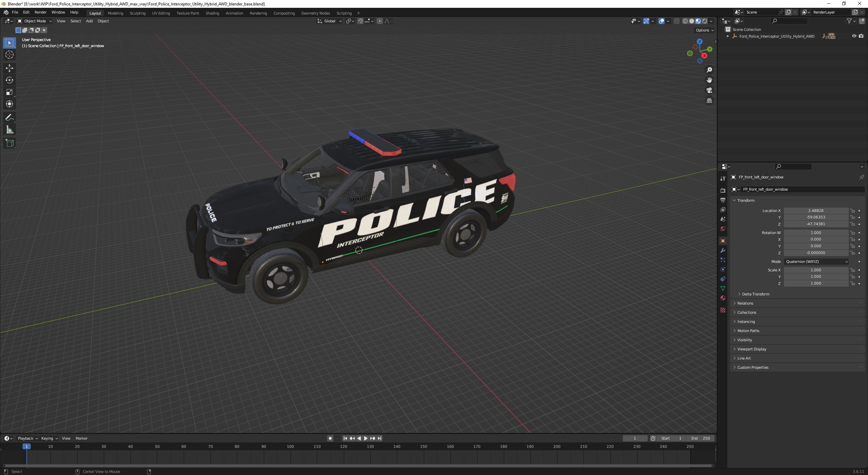Hide Ford_Police_Interceptor collection with eye icon
The image size is (868, 475).
pos(854,36)
